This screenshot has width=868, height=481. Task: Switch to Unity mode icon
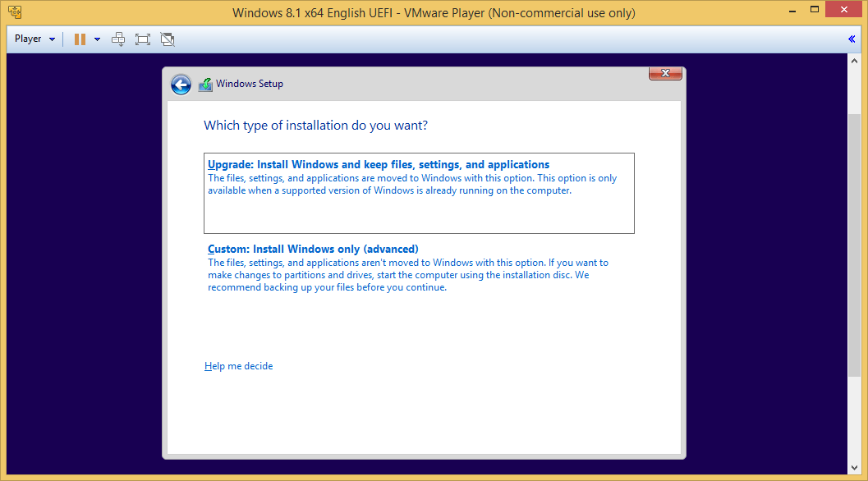168,39
